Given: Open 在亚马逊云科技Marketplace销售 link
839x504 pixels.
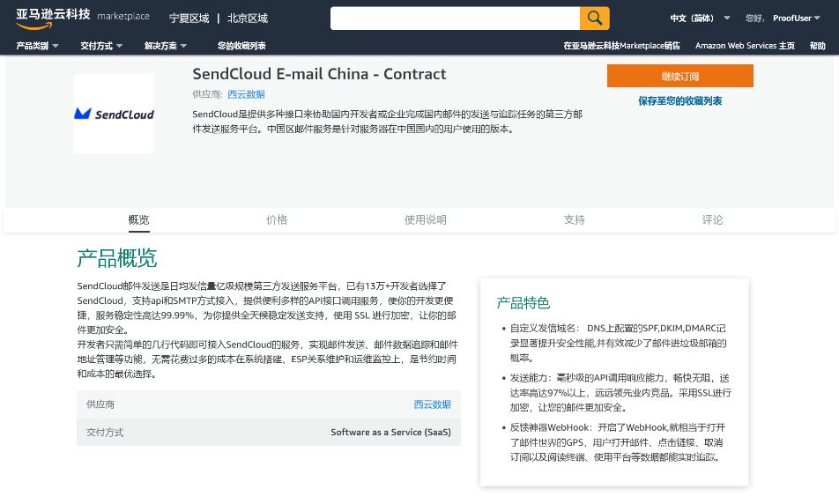Looking at the screenshot, I should click(621, 46).
